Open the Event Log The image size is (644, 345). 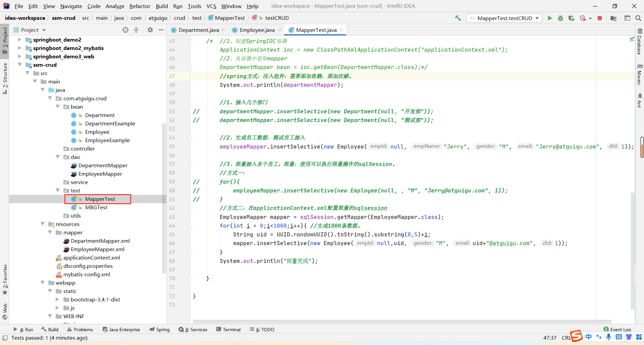tap(617, 330)
